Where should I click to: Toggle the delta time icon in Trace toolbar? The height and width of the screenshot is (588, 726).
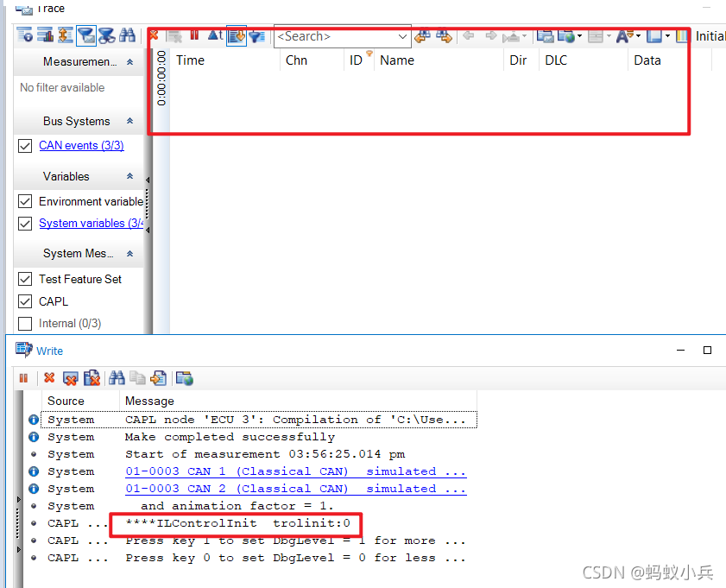point(215,35)
